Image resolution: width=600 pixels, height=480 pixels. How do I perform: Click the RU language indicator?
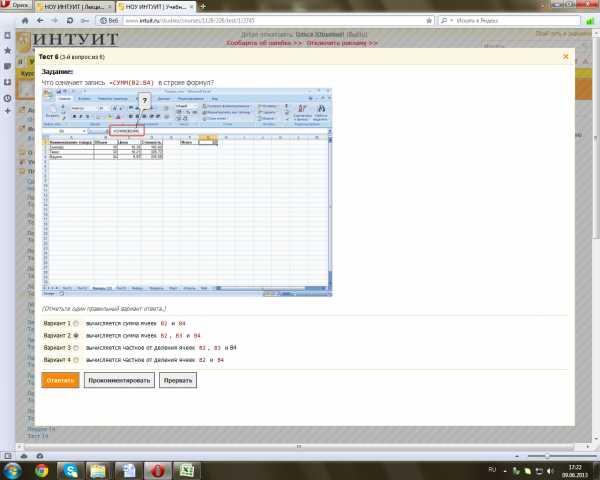click(492, 470)
